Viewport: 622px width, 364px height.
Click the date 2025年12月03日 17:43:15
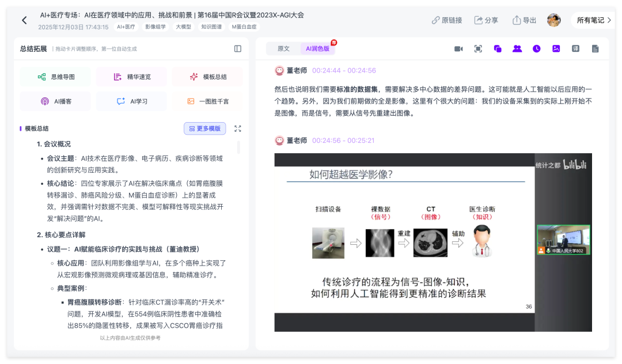(x=73, y=27)
